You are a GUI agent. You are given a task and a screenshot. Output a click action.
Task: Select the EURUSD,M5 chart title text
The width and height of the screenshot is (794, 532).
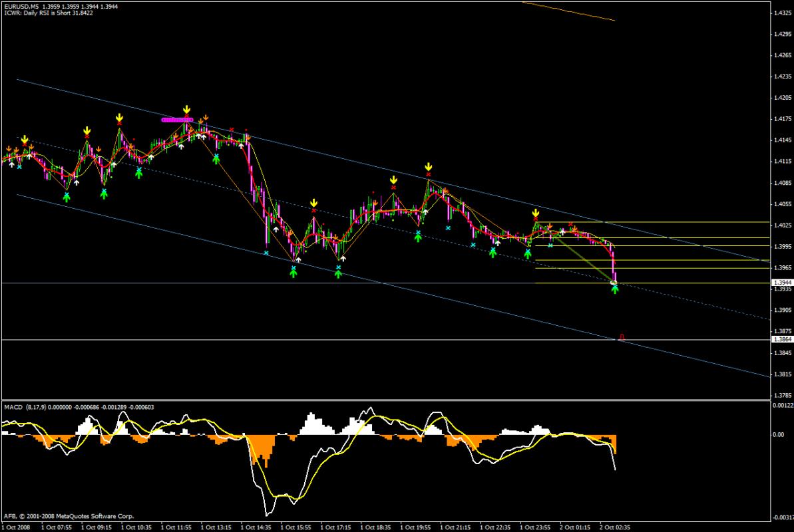tap(19, 6)
